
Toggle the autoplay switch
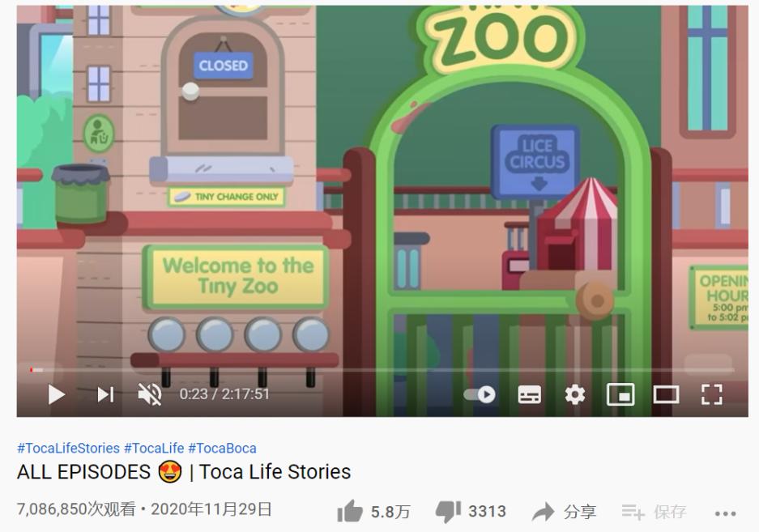[480, 394]
